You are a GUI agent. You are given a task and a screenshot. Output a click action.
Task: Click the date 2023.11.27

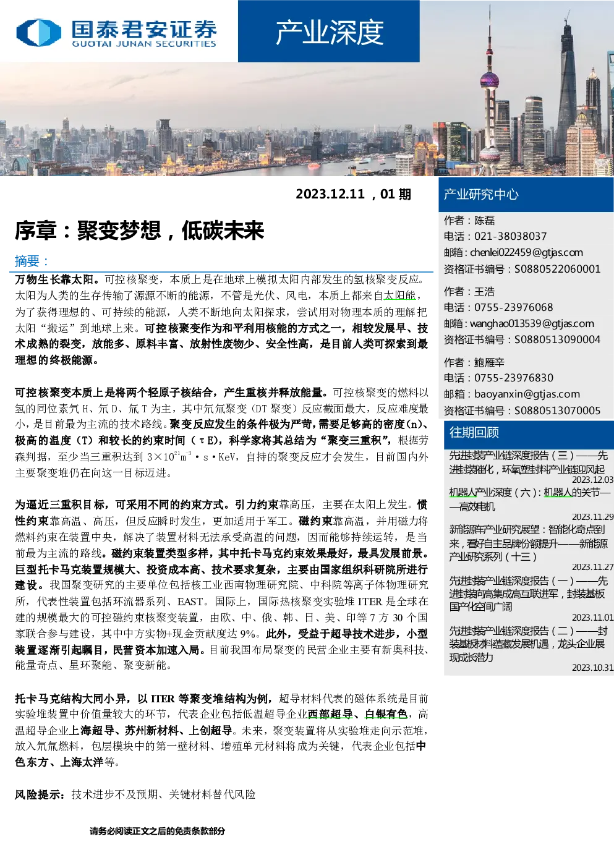[x=592, y=567]
